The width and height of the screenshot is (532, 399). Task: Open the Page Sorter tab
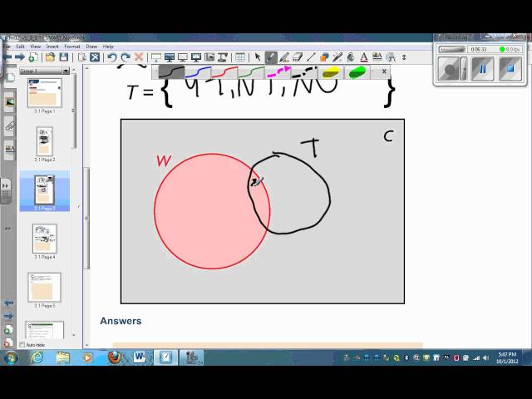(10, 77)
